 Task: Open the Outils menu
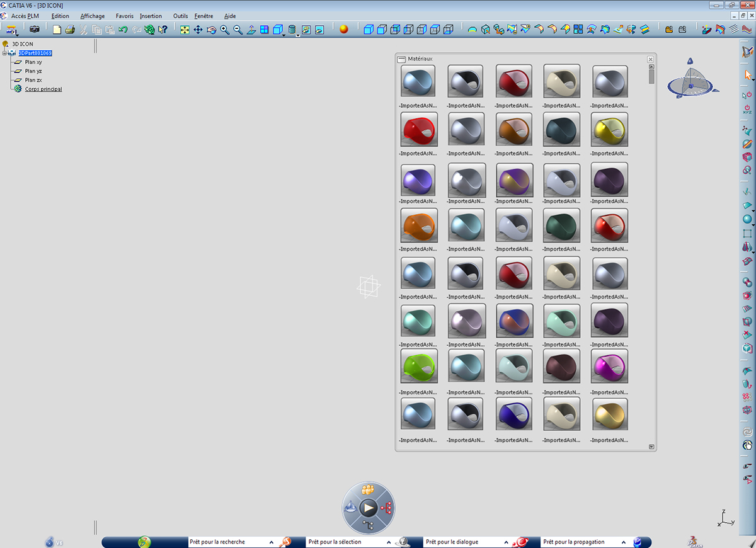point(180,16)
